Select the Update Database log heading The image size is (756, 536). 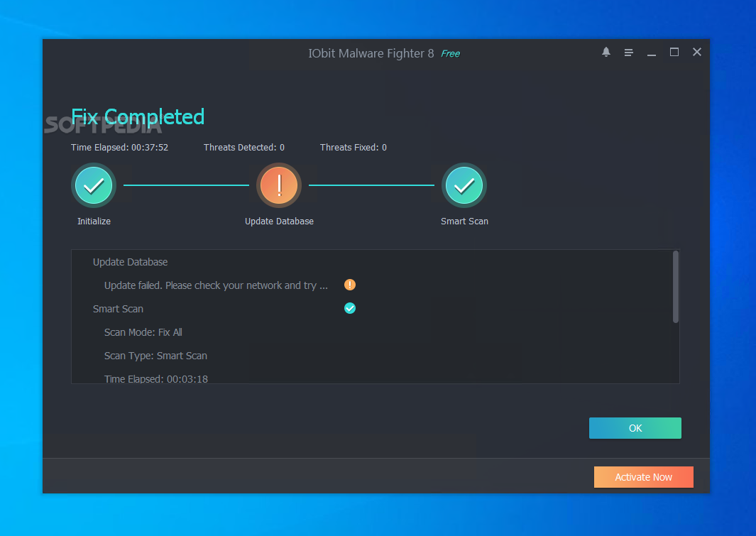130,262
